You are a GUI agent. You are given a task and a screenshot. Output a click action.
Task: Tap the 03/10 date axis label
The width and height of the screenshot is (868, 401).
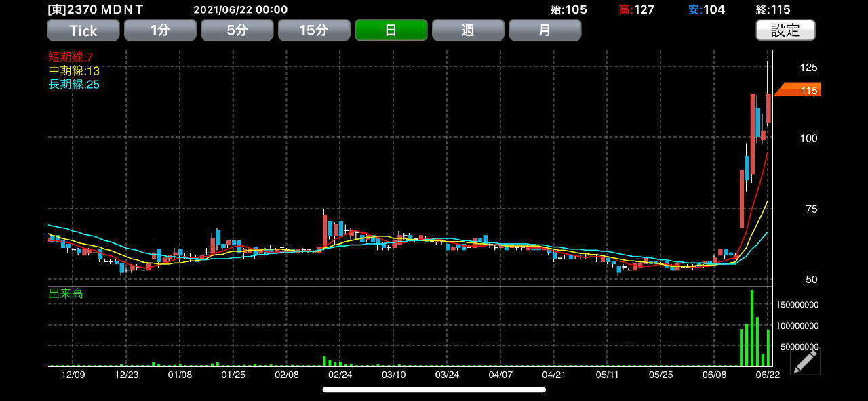pyautogui.click(x=394, y=375)
